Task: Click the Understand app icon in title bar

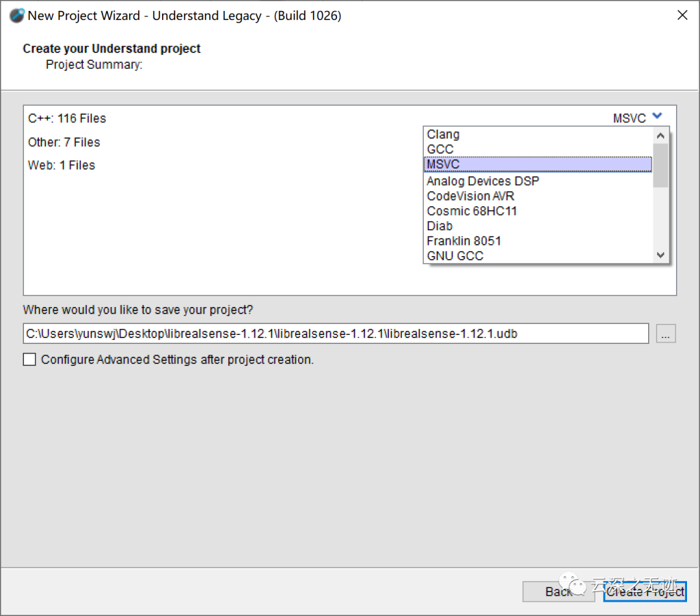Action: pyautogui.click(x=16, y=16)
